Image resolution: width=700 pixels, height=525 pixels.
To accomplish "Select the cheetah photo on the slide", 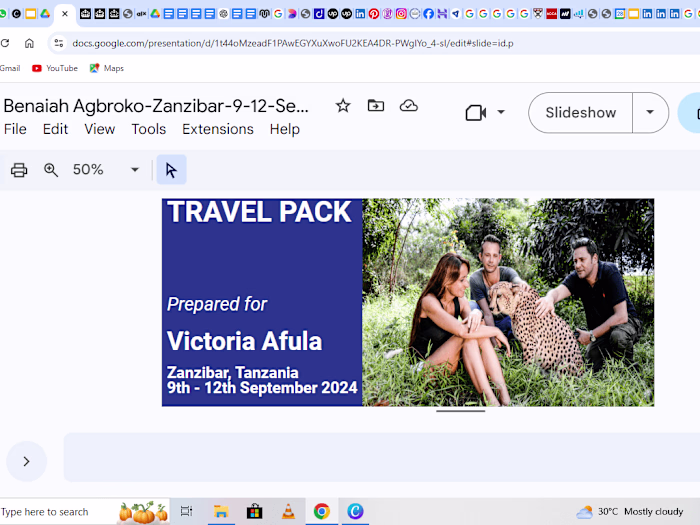I will 508,302.
